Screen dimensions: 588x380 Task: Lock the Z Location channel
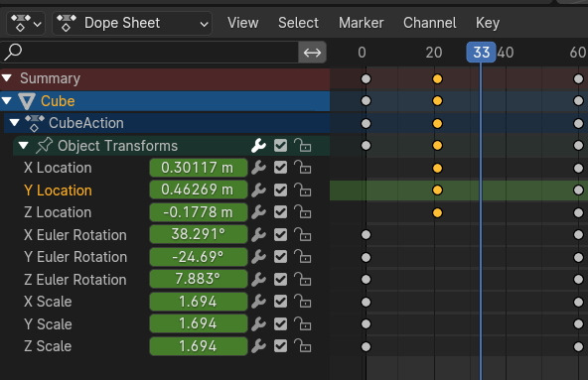coord(302,212)
